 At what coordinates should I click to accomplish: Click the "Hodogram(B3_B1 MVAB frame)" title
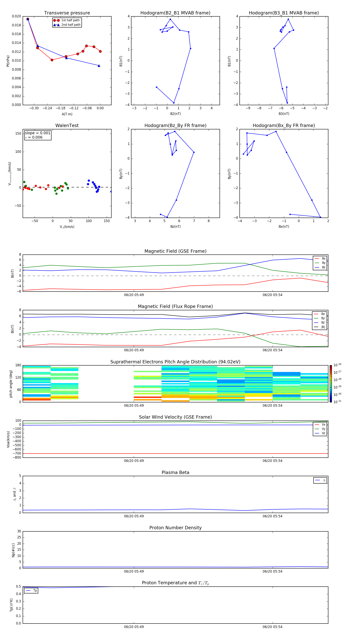(284, 13)
